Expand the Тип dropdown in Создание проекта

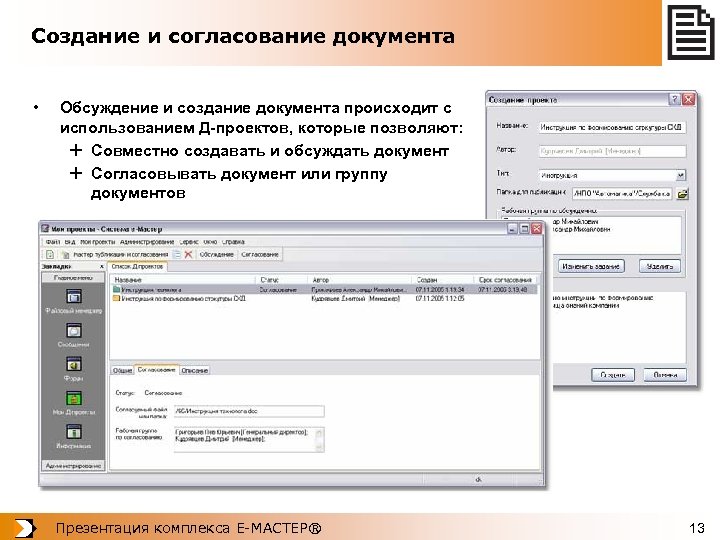pyautogui.click(x=681, y=175)
